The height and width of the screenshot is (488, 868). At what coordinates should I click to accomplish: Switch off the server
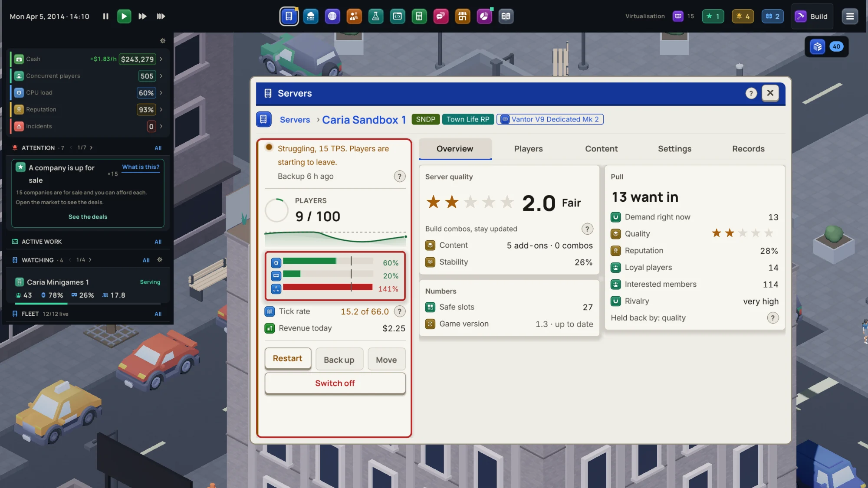(335, 383)
